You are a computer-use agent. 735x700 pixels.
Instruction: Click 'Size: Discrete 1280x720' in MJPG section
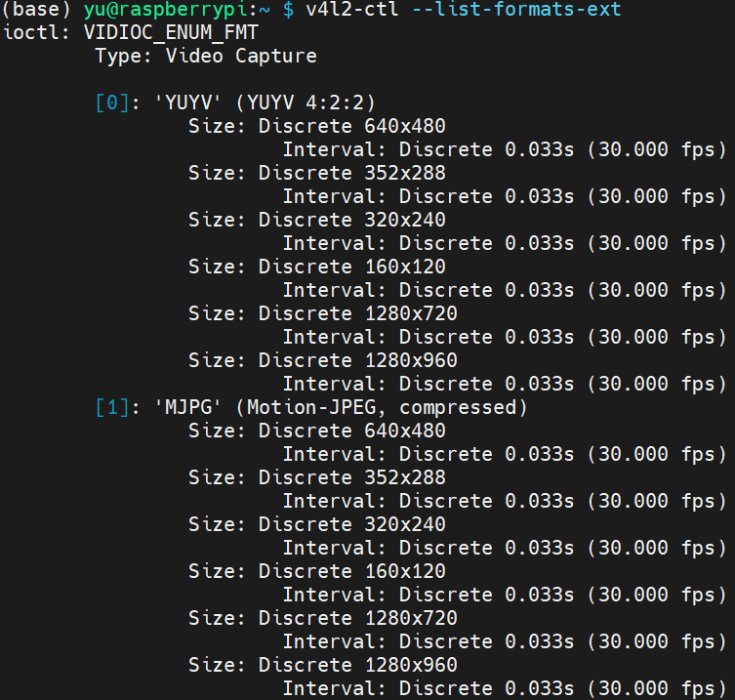[x=323, y=618]
